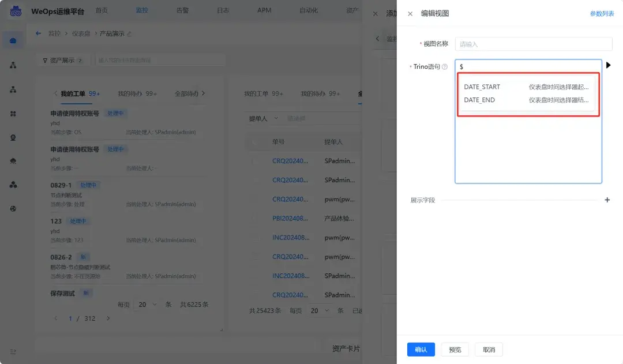Close the 添加 panel behind the drawer
623x364 pixels.
pos(375,13)
